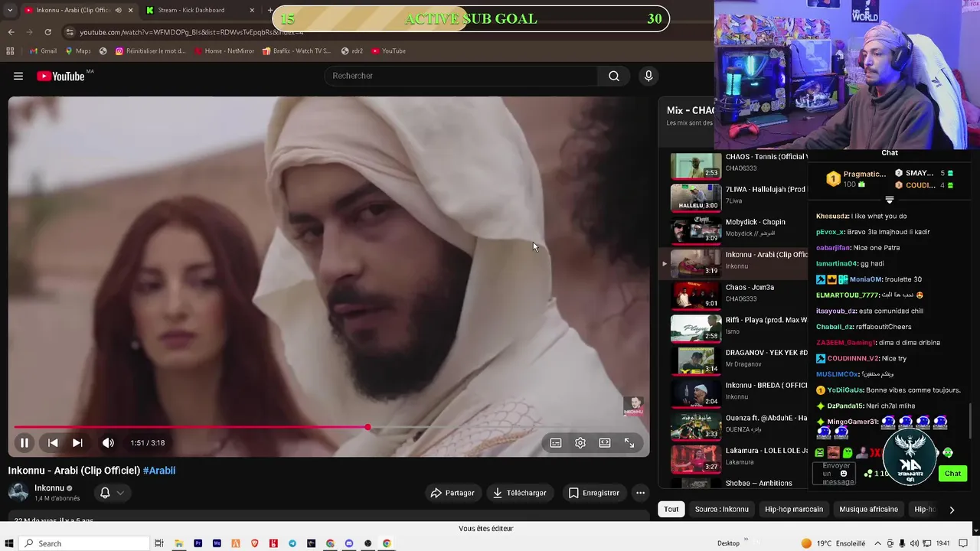Open a new browser tab
The image size is (980, 551).
tap(269, 10)
